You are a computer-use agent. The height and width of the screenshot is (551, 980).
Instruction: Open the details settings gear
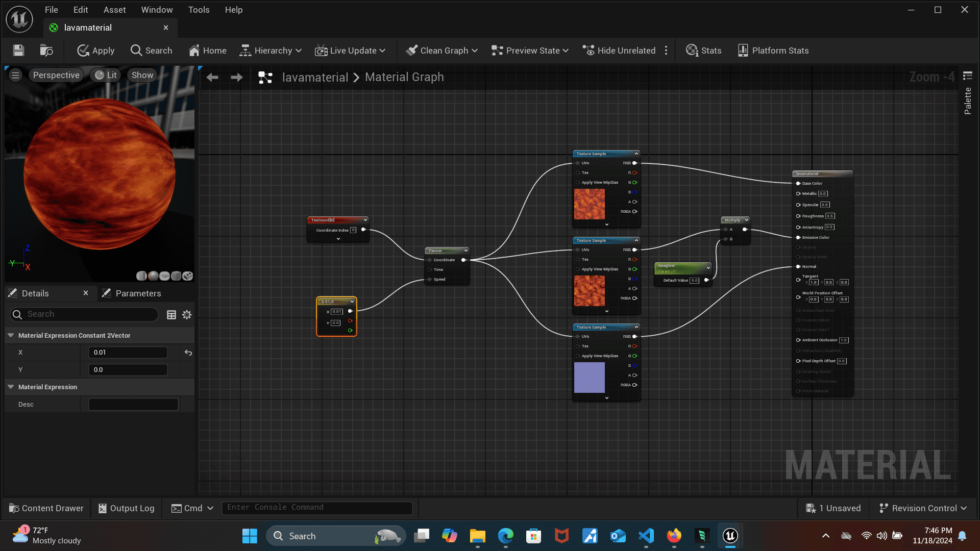[x=187, y=315]
